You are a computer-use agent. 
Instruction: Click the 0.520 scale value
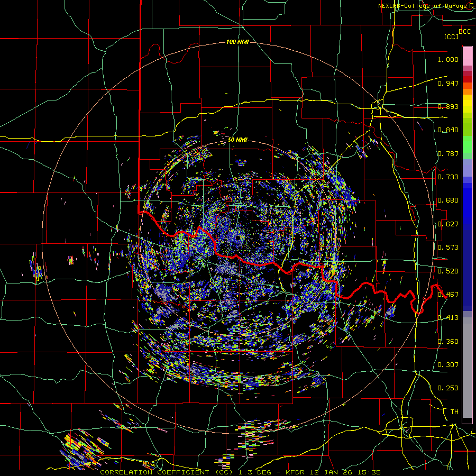point(448,271)
